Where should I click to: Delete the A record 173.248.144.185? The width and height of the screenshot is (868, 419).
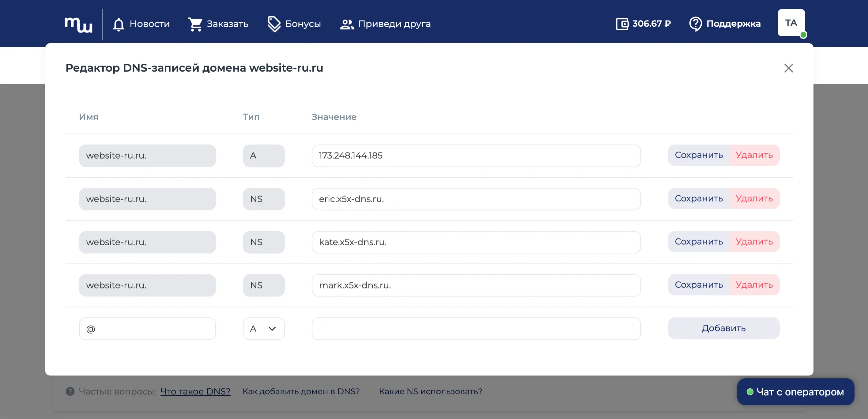[754, 155]
